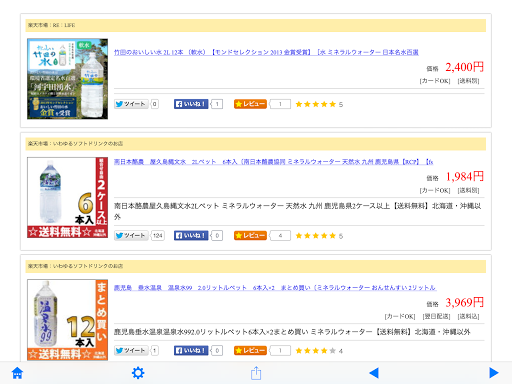Like the 2,400円 product on Facebook
This screenshot has height=384, width=512.
(191, 104)
